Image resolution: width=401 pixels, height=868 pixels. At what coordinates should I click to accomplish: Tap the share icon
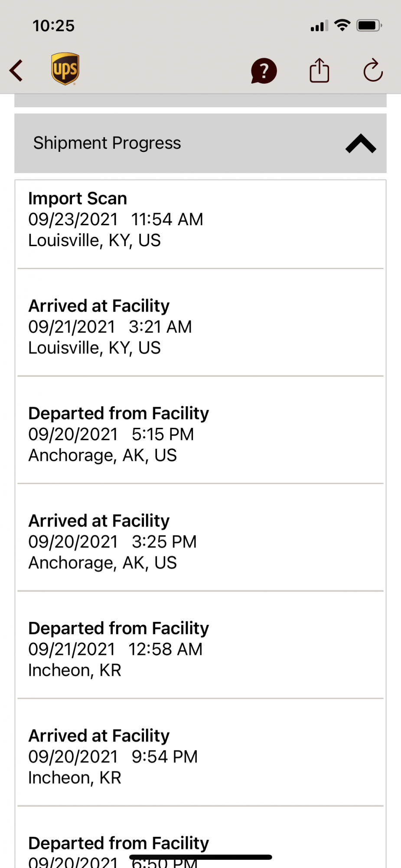319,70
